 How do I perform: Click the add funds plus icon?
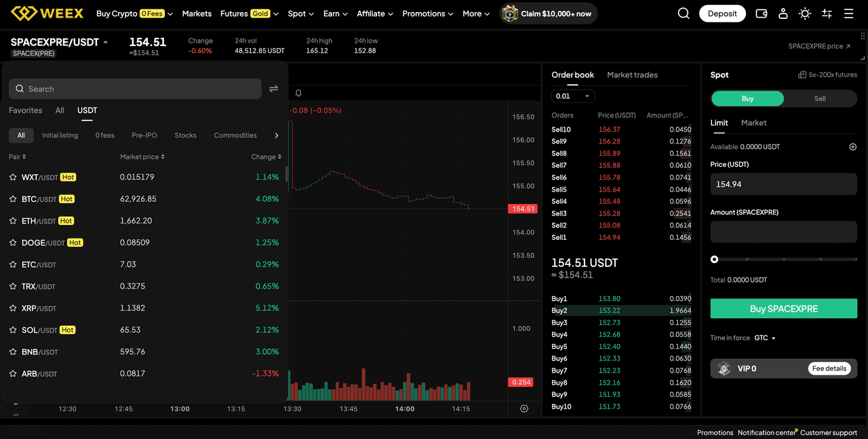(853, 147)
